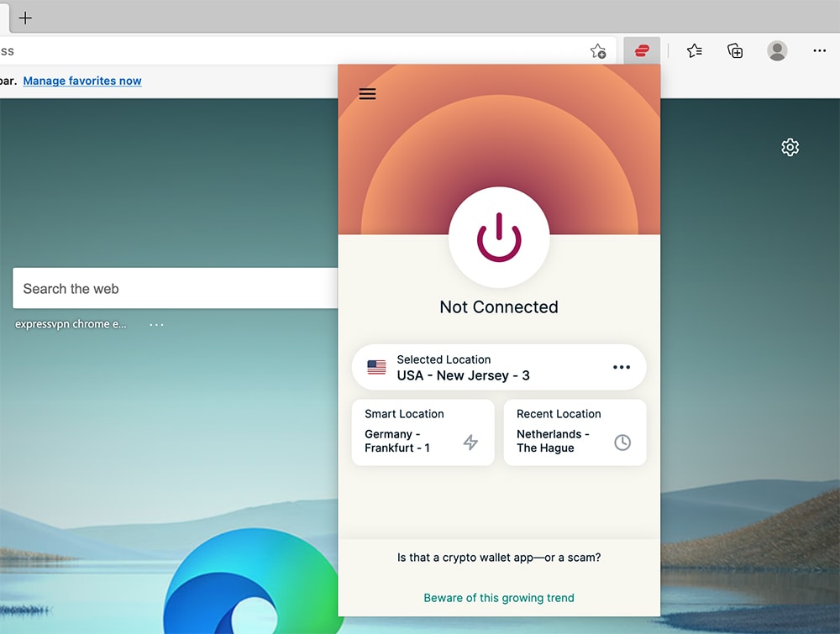This screenshot has height=634, width=840.
Task: Add this page to favorites star icon
Action: [x=598, y=51]
